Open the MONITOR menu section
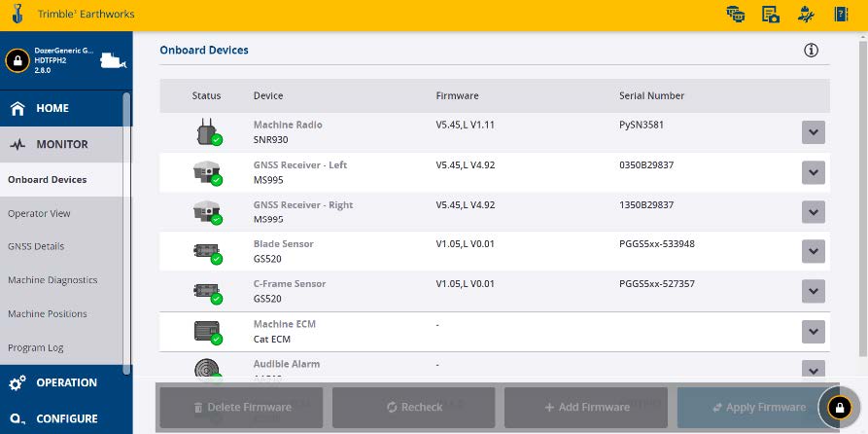Image resolution: width=868 pixels, height=434 pixels. (61, 144)
